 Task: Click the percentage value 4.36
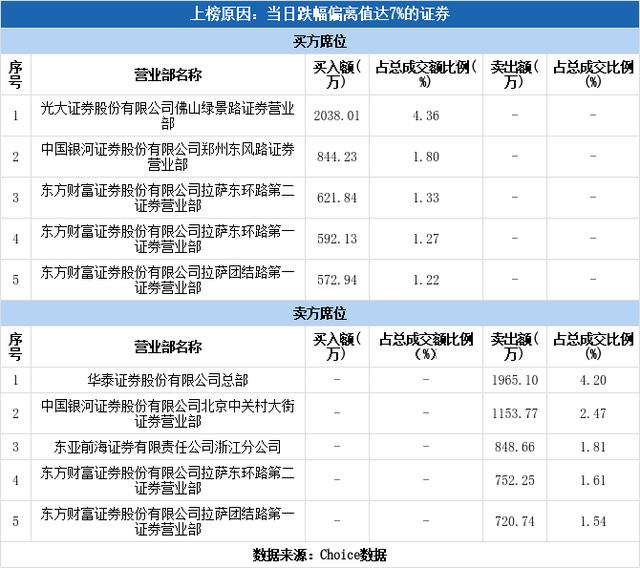(426, 116)
